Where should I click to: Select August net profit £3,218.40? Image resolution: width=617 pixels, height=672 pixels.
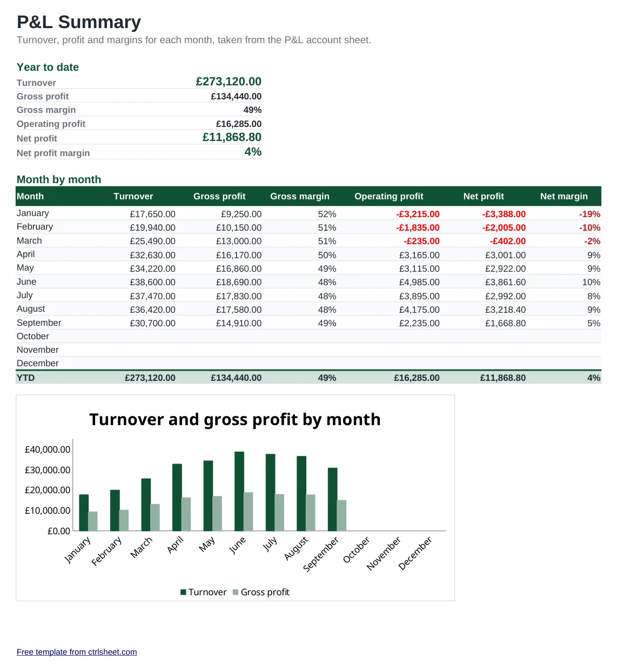point(505,310)
